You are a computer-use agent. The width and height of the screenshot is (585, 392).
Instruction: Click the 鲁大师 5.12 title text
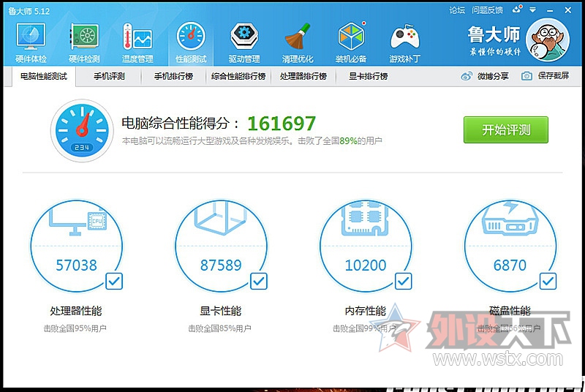tap(29, 11)
